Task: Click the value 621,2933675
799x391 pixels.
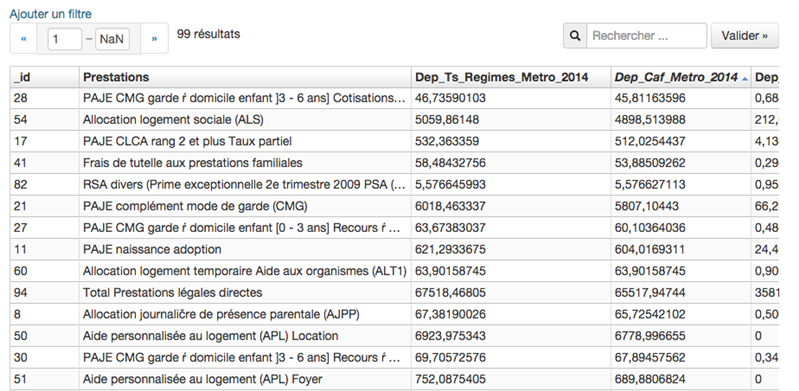Action: coord(450,250)
